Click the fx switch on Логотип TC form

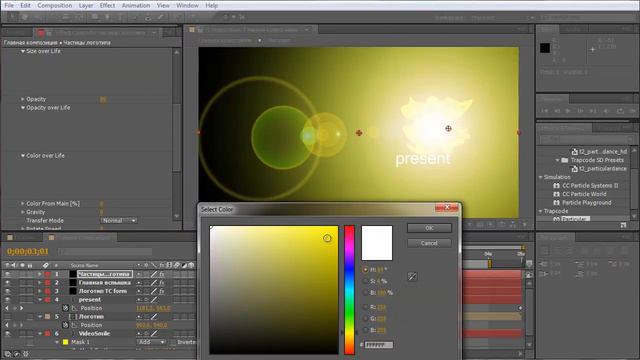pyautogui.click(x=162, y=291)
